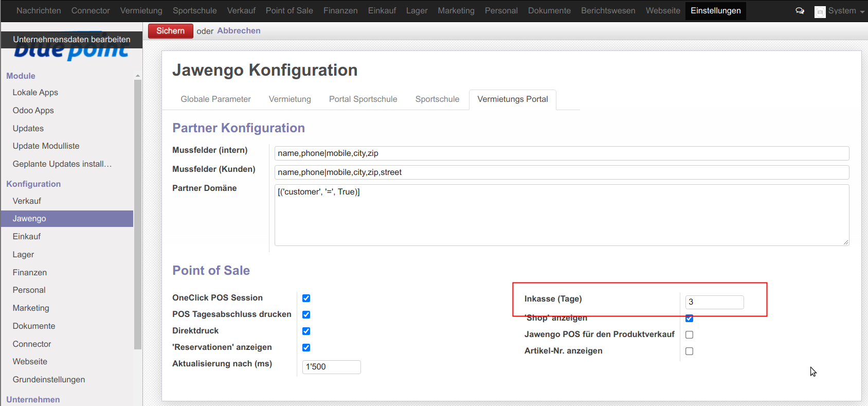Open Verkauf under Konfiguration sidebar
Image resolution: width=868 pixels, height=406 pixels.
click(27, 201)
